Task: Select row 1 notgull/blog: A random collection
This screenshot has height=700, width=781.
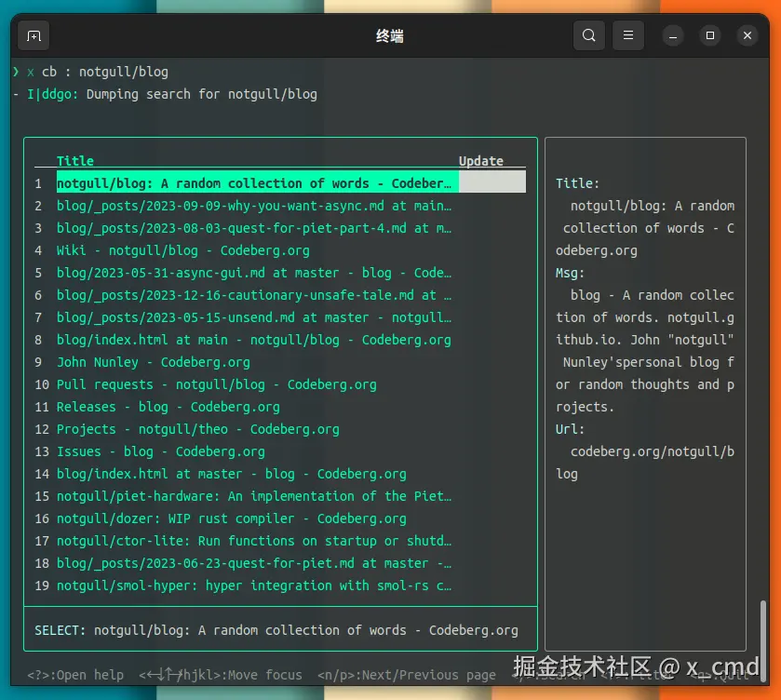Action: point(280,183)
